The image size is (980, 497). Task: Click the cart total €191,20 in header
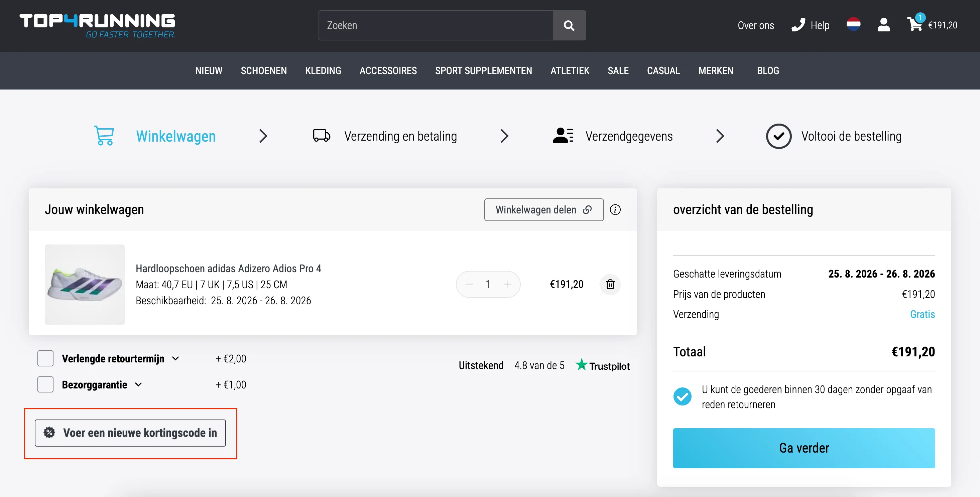(x=943, y=25)
